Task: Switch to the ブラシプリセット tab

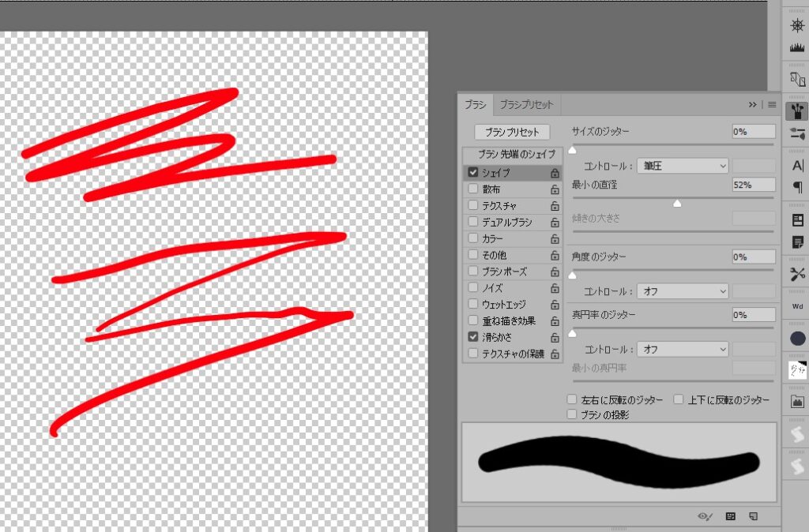Action: [x=527, y=104]
